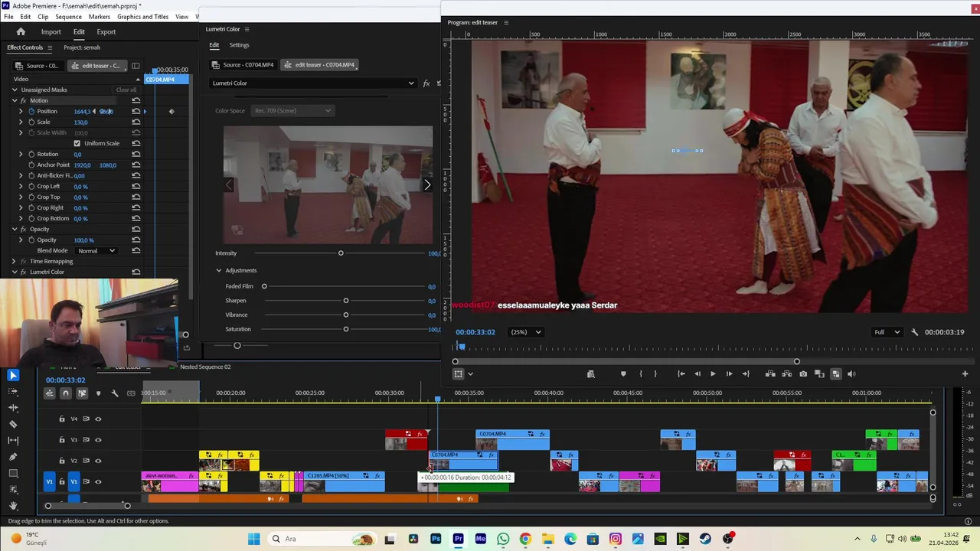Click the Extract button in program monitor
This screenshot has width=980, height=551.
click(x=786, y=374)
